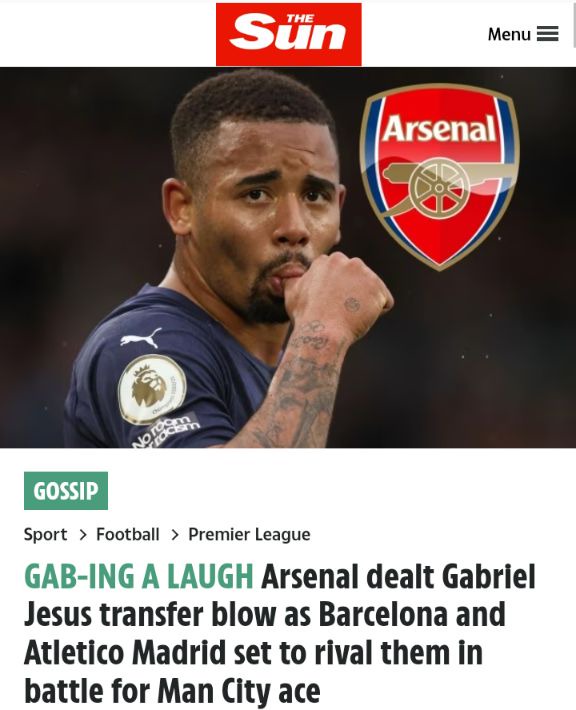Click the chevron after Sport
Screen dimensions: 576x710
(82, 535)
